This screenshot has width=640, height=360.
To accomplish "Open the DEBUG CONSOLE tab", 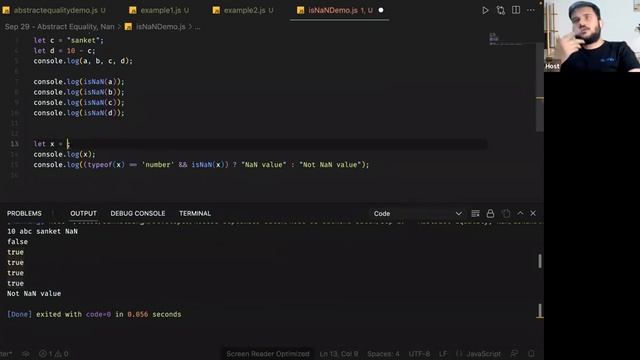I will pyautogui.click(x=138, y=213).
